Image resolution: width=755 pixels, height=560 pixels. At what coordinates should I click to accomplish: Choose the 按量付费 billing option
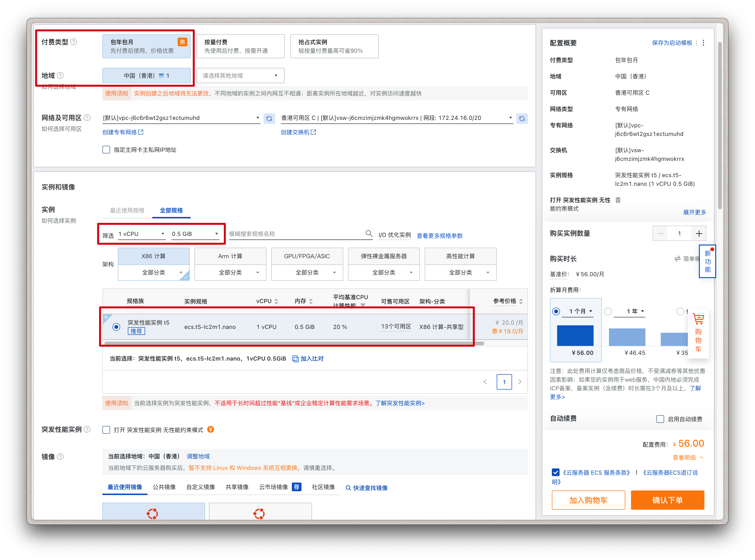(x=241, y=46)
